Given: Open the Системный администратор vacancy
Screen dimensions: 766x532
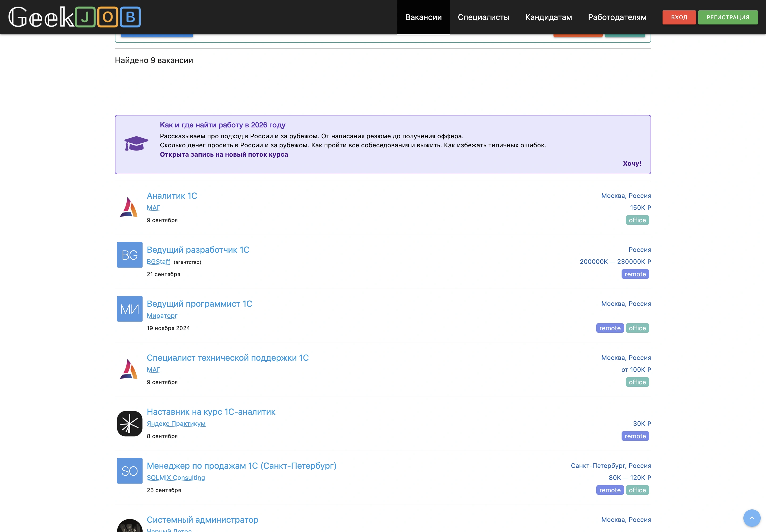Looking at the screenshot, I should (203, 520).
